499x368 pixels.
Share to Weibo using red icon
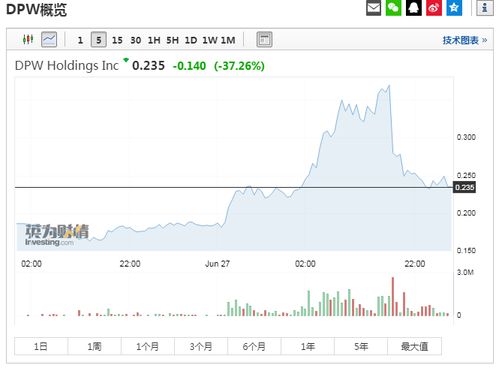[x=434, y=8]
